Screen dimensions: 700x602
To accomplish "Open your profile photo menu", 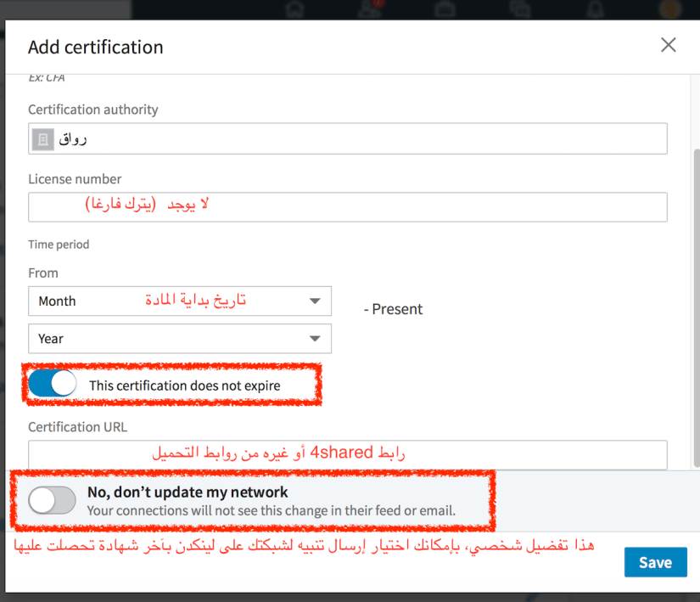I will click(669, 10).
